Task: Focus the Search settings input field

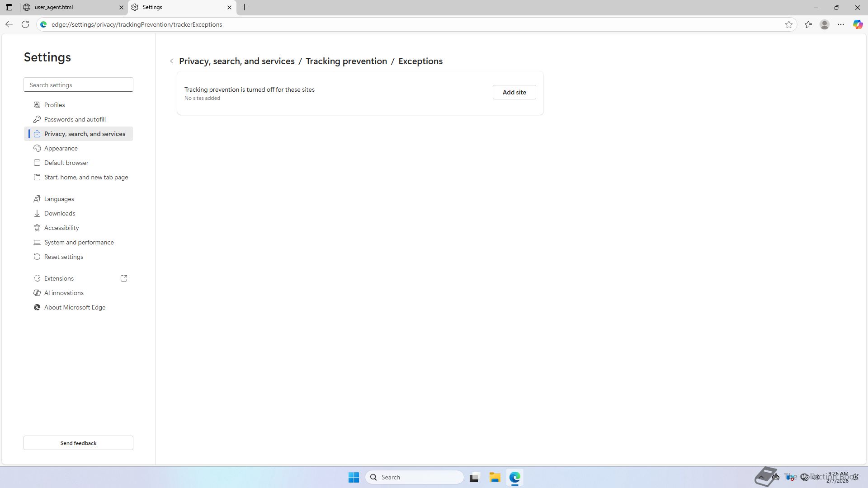Action: coord(78,85)
